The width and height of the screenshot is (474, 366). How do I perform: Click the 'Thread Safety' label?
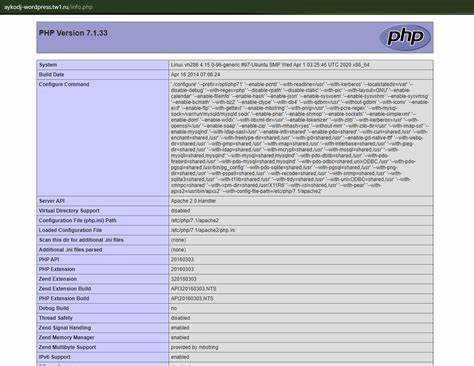tap(56, 318)
